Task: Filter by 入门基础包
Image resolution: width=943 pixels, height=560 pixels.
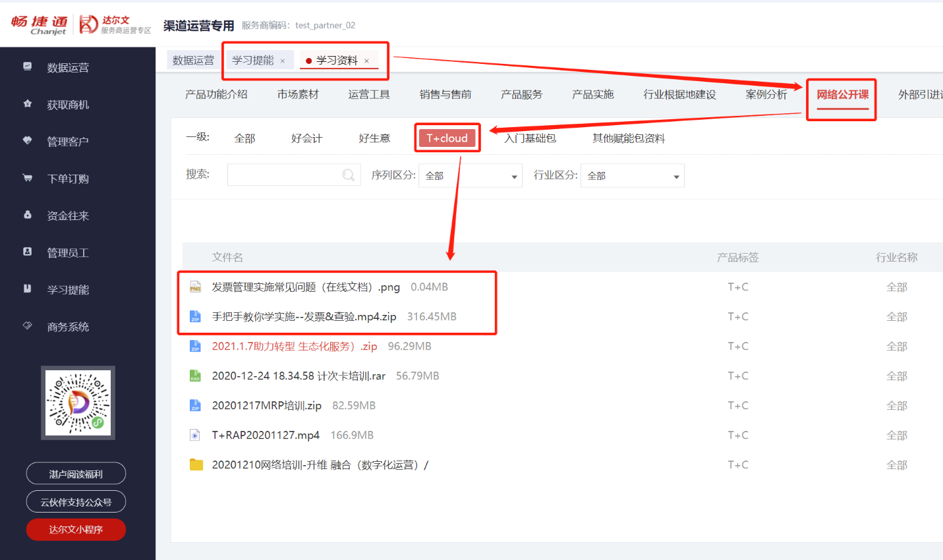Action: pyautogui.click(x=530, y=138)
